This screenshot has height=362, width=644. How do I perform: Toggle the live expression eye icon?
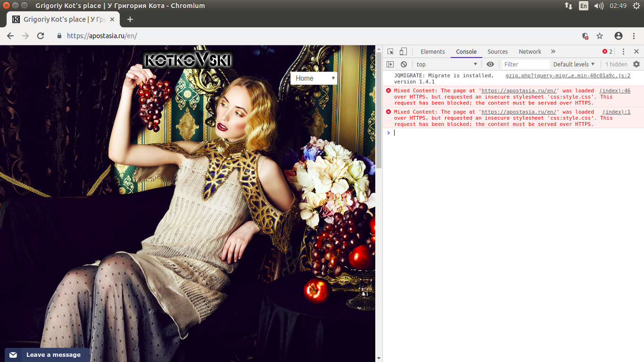click(490, 65)
